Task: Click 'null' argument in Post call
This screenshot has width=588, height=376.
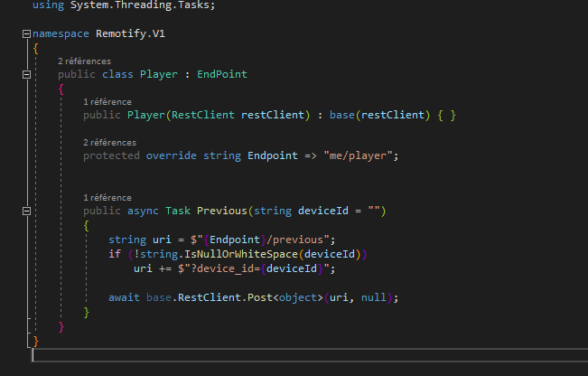Action: click(x=374, y=297)
